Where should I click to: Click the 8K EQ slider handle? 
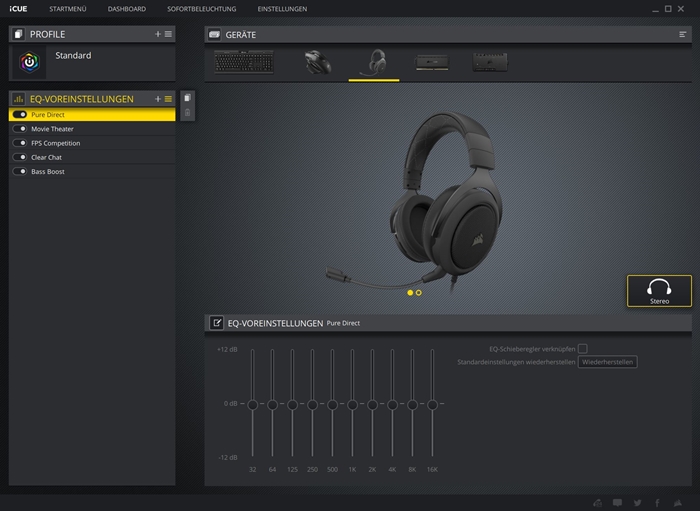pos(412,405)
